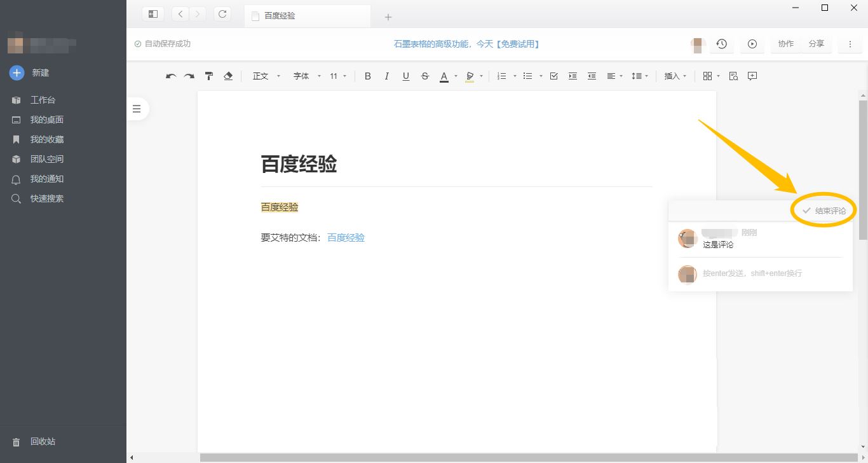Open a new tab with plus
The height and width of the screenshot is (463, 868).
(388, 17)
